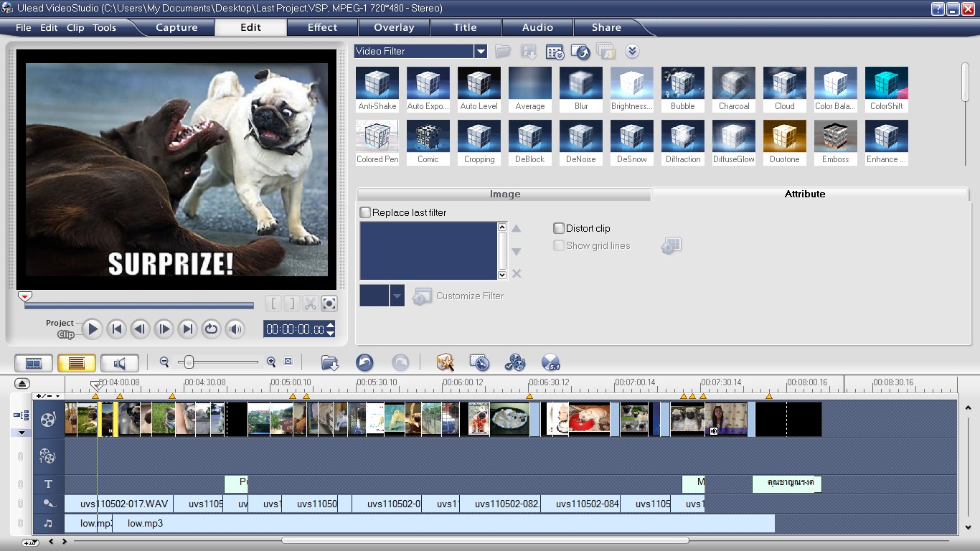
Task: Click the Play button in preview controls
Action: pos(92,329)
